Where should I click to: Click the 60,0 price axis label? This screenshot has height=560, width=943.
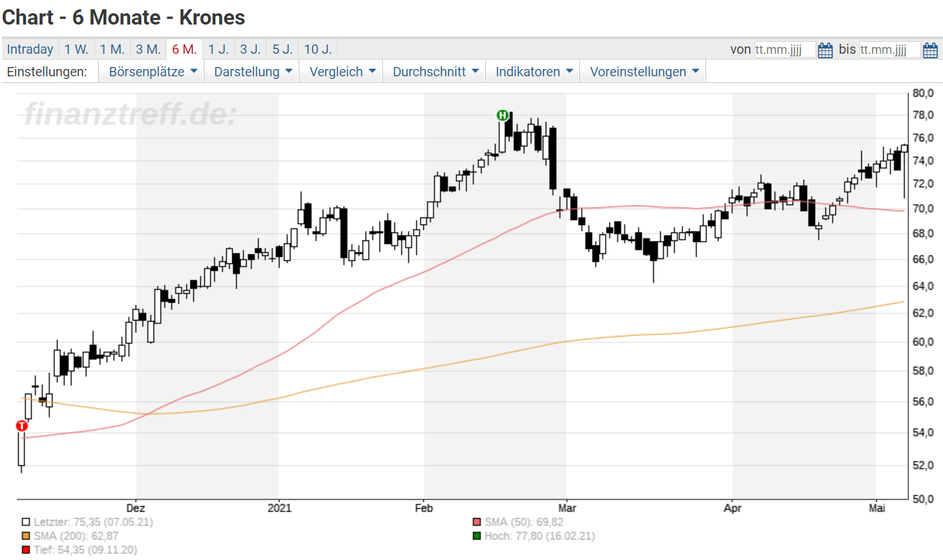click(x=923, y=342)
